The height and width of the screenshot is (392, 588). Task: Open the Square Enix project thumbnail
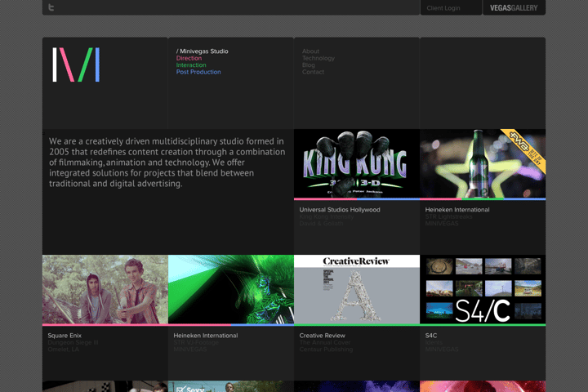(105, 289)
